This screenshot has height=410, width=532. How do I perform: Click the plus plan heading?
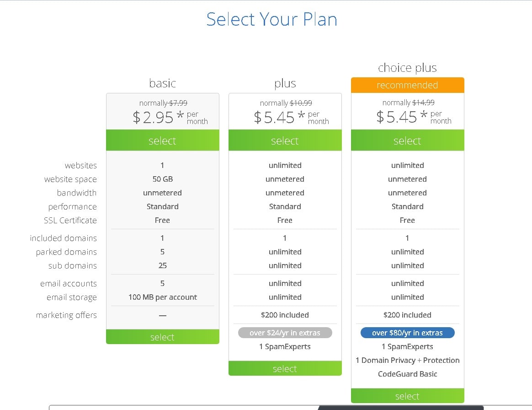coord(285,84)
